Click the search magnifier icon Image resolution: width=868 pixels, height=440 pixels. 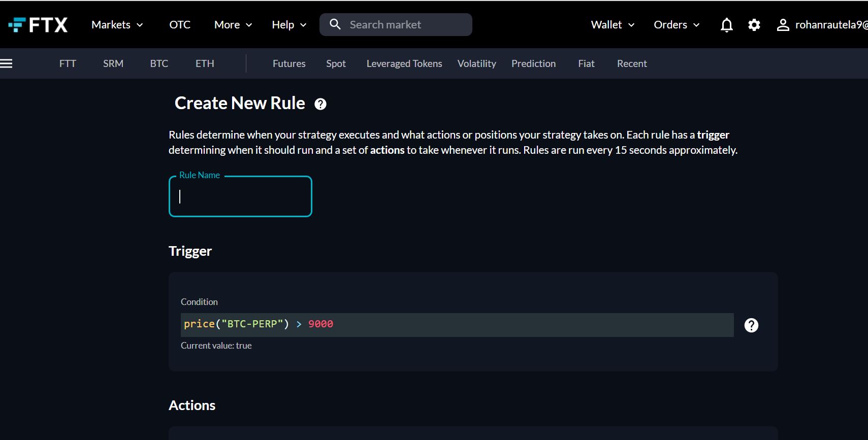[335, 24]
